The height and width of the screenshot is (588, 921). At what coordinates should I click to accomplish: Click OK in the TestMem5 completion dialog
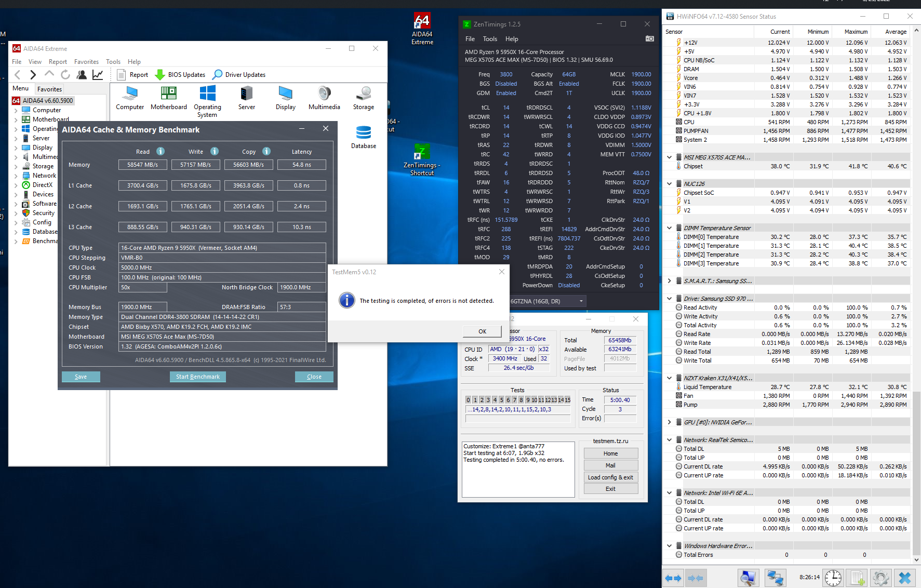(482, 331)
